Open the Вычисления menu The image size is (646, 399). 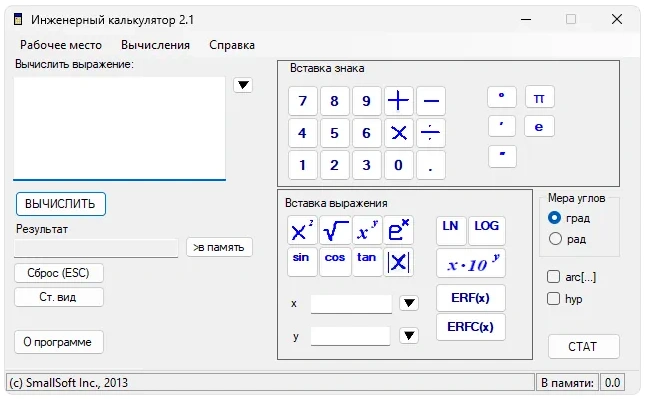(x=155, y=45)
